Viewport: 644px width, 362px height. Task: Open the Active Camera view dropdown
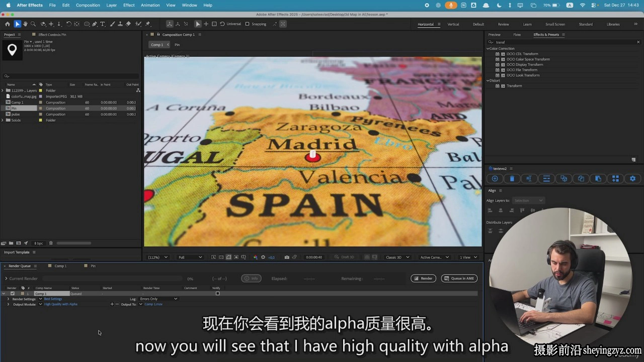tap(435, 257)
